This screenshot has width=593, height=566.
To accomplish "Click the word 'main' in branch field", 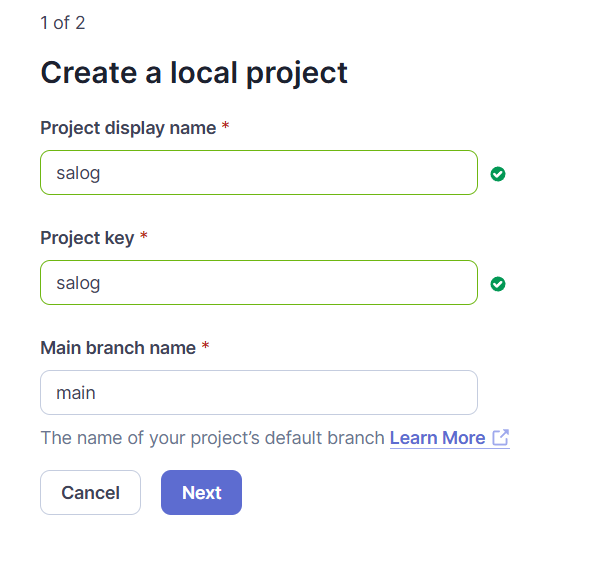I will click(76, 393).
